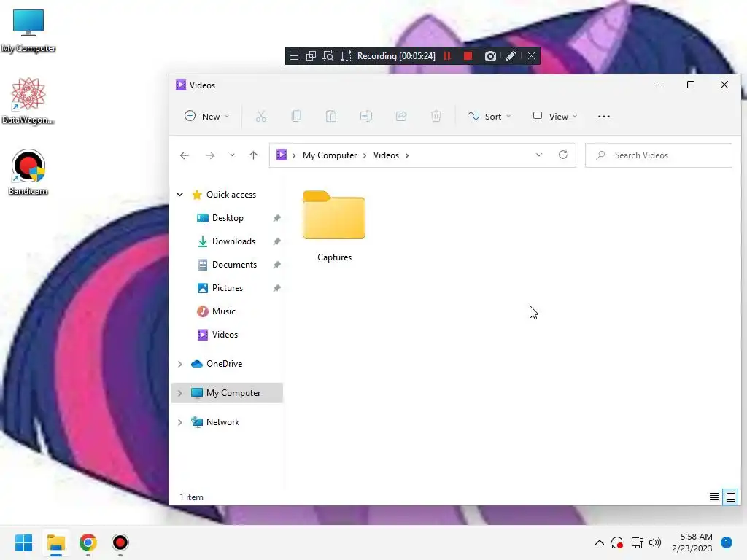The image size is (747, 560).
Task: Click My Computer in address breadcrumb
Action: coord(330,155)
